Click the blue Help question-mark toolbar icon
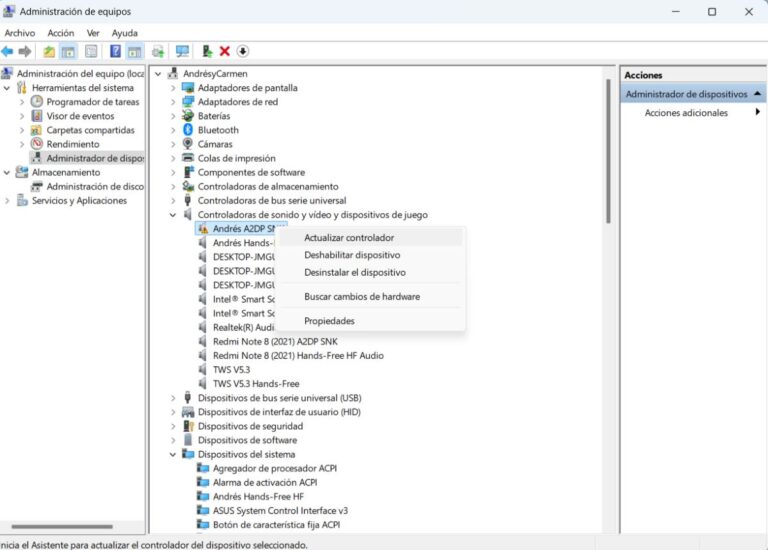Viewport: 768px width, 550px height. (x=115, y=51)
